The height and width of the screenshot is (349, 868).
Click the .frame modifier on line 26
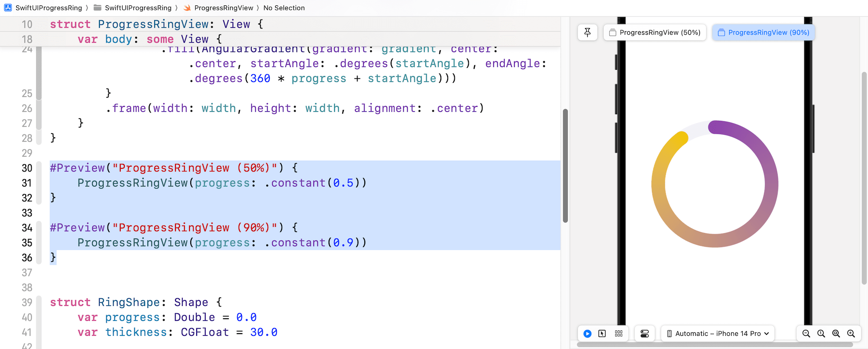pyautogui.click(x=295, y=108)
